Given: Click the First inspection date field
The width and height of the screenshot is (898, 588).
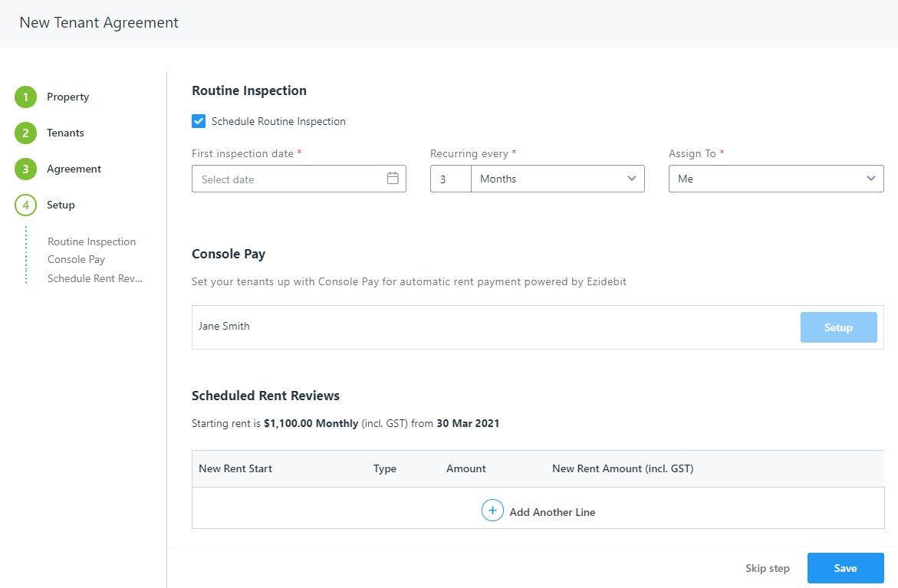Looking at the screenshot, I should tap(288, 179).
